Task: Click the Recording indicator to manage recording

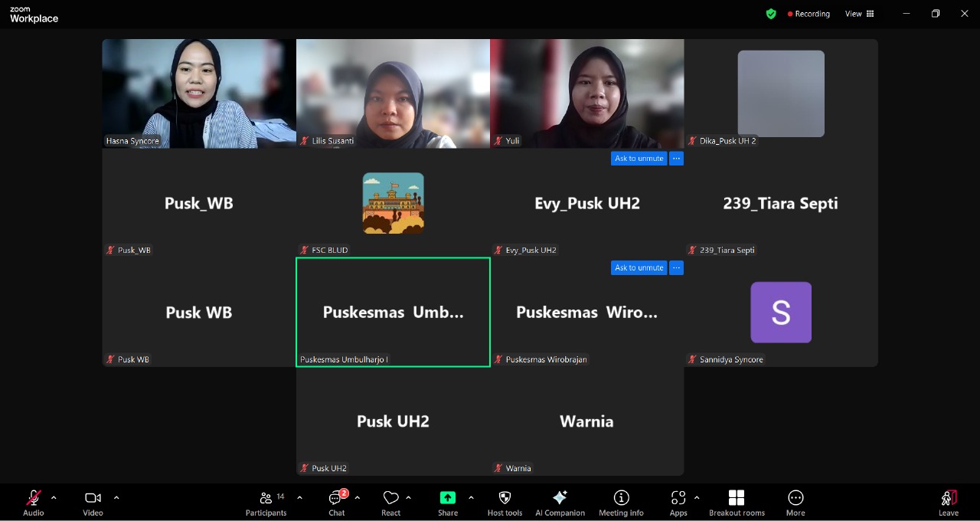Action: point(808,13)
